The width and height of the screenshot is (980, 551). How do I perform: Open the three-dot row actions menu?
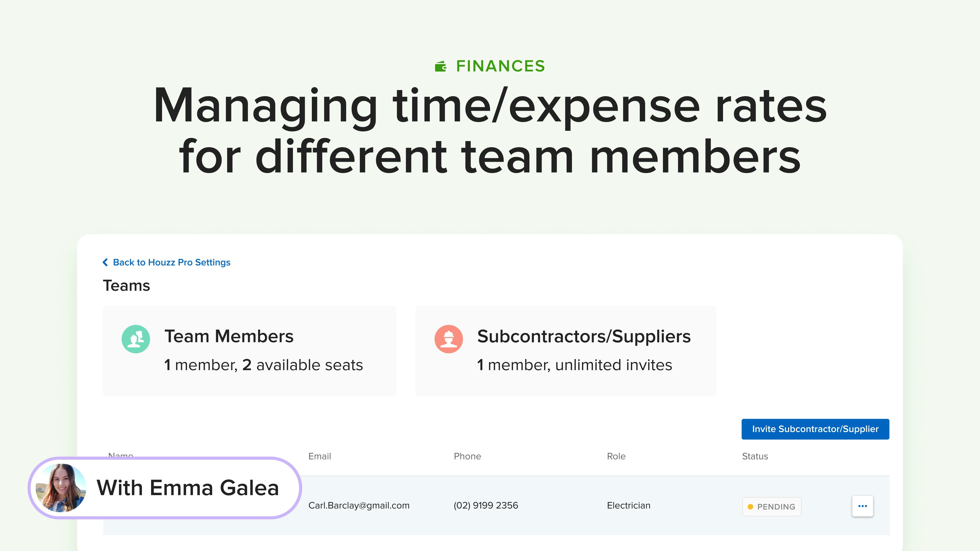click(x=862, y=506)
